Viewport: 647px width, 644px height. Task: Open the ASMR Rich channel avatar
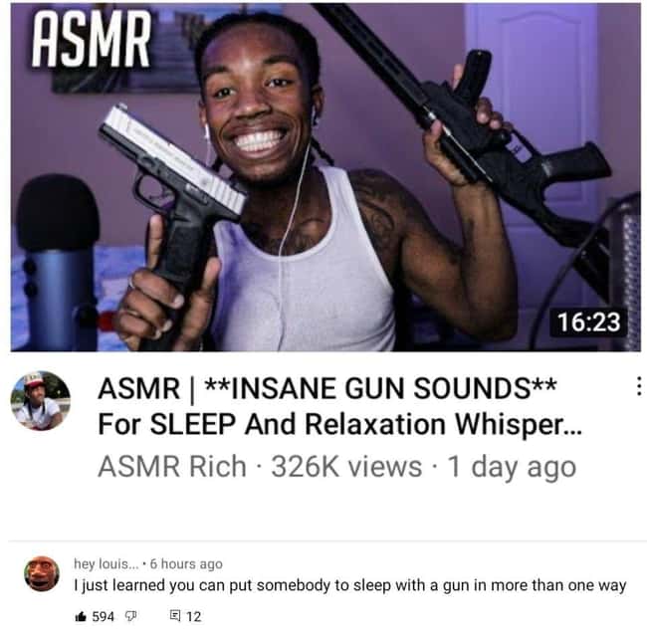click(41, 400)
